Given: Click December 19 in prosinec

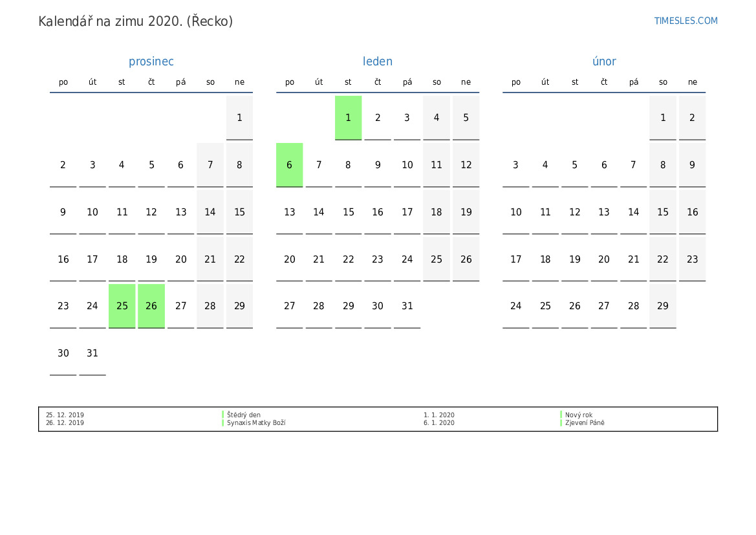Looking at the screenshot, I should click(x=151, y=259).
